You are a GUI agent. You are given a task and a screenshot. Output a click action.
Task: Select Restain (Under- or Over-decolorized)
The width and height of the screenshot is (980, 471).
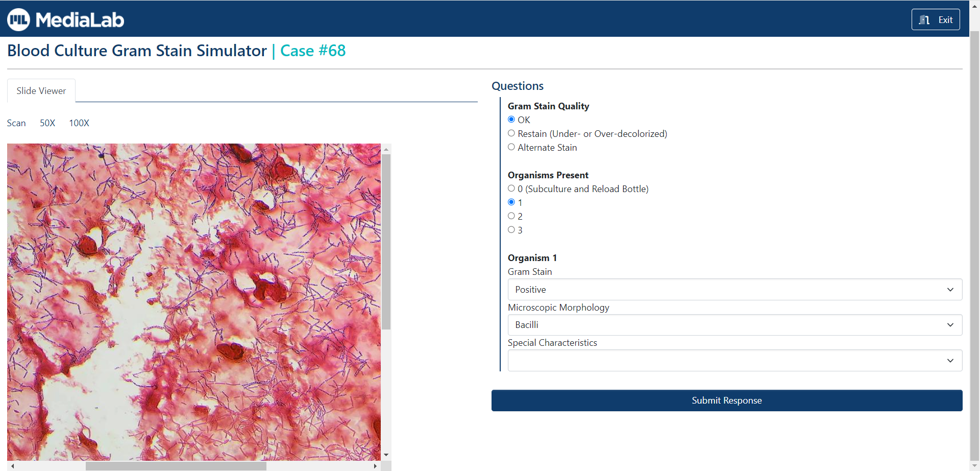(x=511, y=133)
